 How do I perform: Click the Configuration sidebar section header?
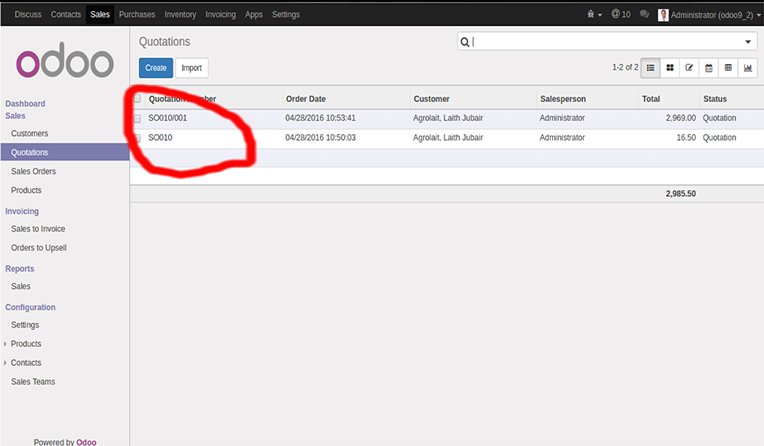(30, 307)
